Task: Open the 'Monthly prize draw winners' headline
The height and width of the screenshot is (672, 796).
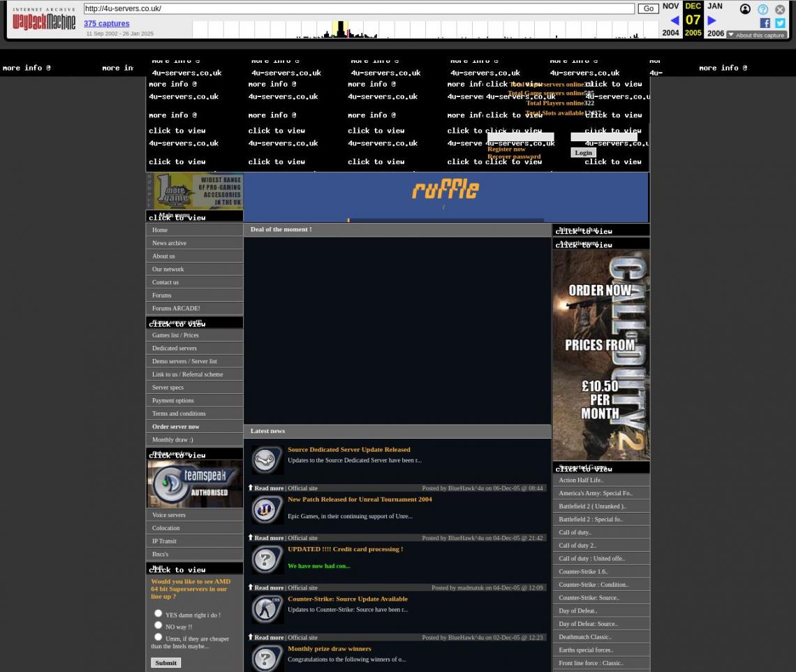Action: click(x=330, y=649)
